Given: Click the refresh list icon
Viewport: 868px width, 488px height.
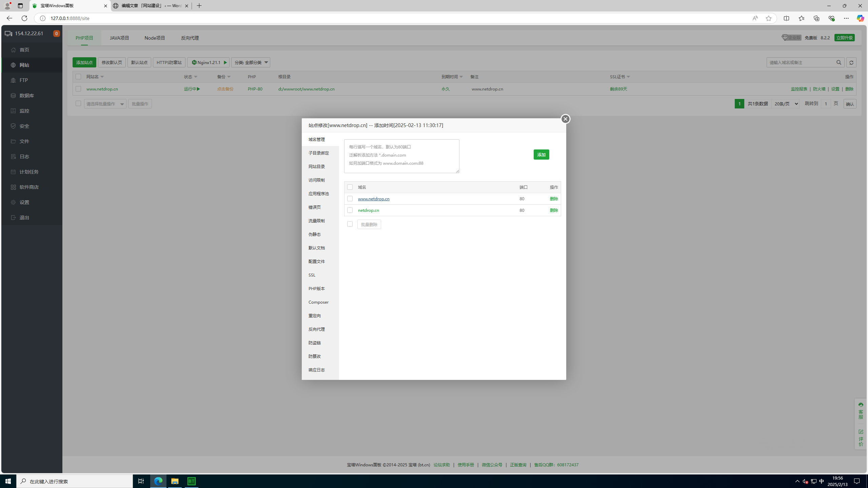Looking at the screenshot, I should (x=851, y=62).
